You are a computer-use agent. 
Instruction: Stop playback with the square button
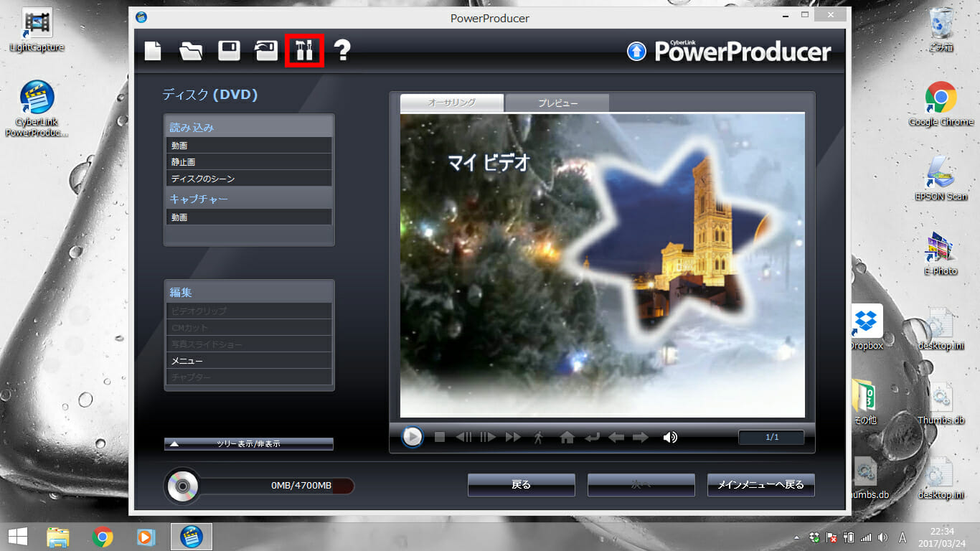[440, 437]
